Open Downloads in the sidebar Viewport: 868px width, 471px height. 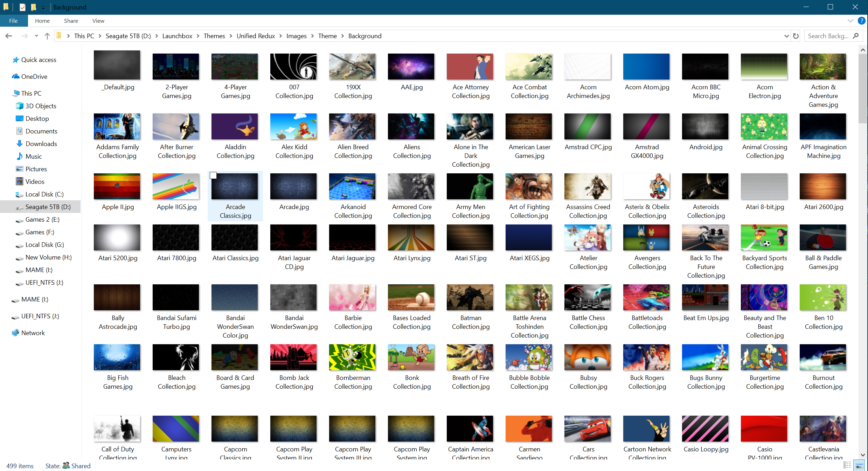point(41,144)
